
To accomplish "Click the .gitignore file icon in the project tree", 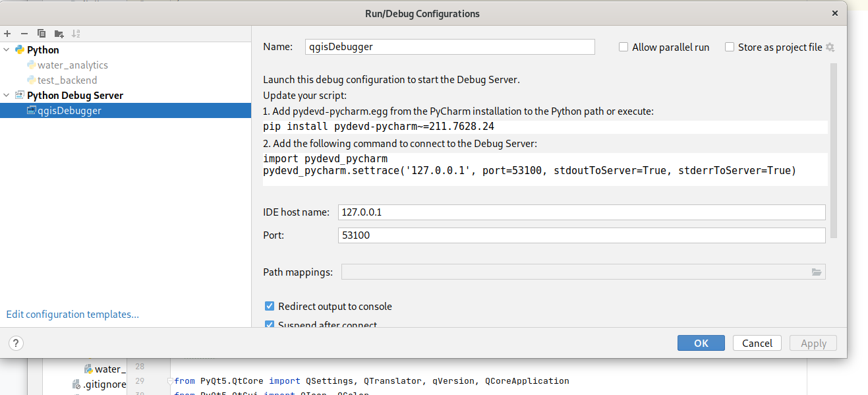I will pyautogui.click(x=76, y=384).
